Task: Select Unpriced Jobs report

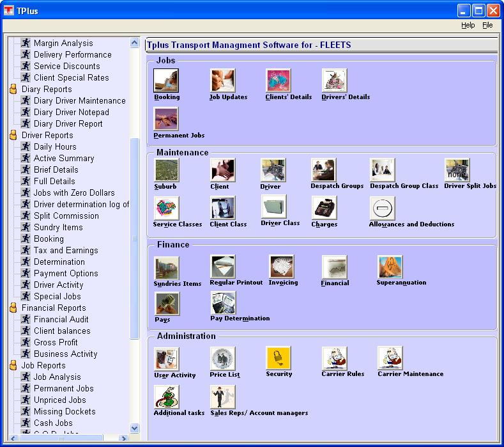Action: [x=60, y=400]
